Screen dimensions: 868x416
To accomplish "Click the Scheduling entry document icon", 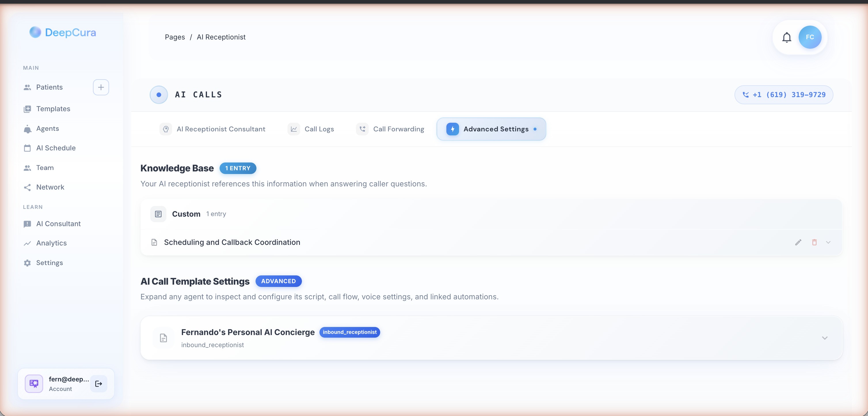I will [154, 242].
